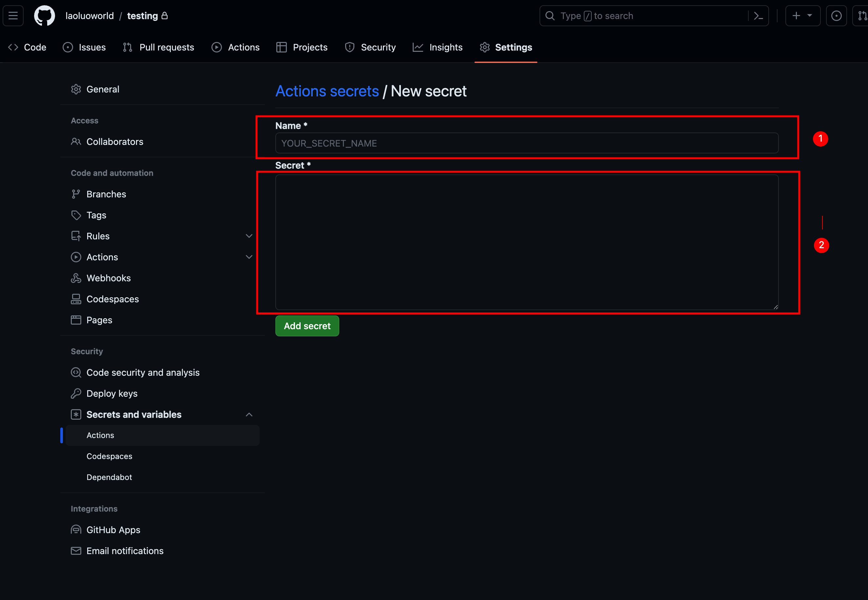This screenshot has height=600, width=868.
Task: Select the Actions secrets link
Action: [327, 90]
